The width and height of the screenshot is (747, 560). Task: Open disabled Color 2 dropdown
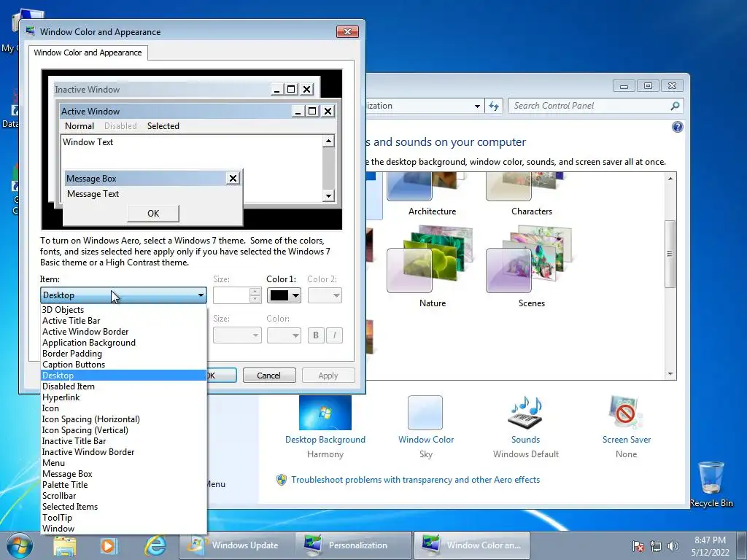(325, 295)
